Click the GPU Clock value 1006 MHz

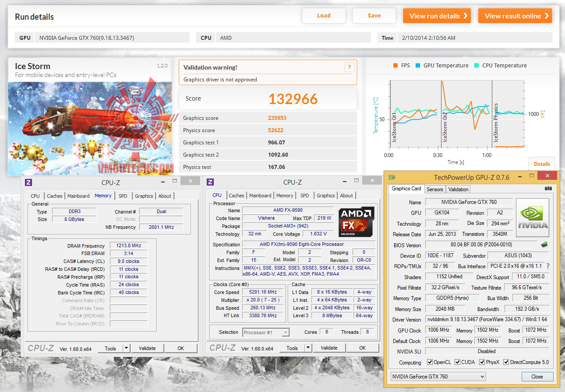[x=438, y=330]
